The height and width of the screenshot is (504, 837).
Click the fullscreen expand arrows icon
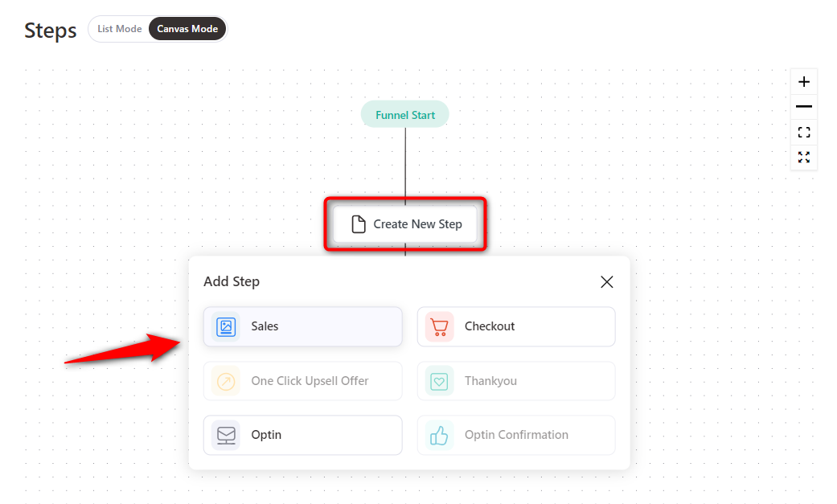[x=804, y=157]
